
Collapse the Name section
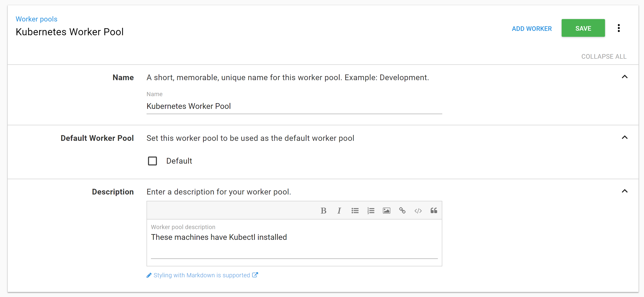624,77
